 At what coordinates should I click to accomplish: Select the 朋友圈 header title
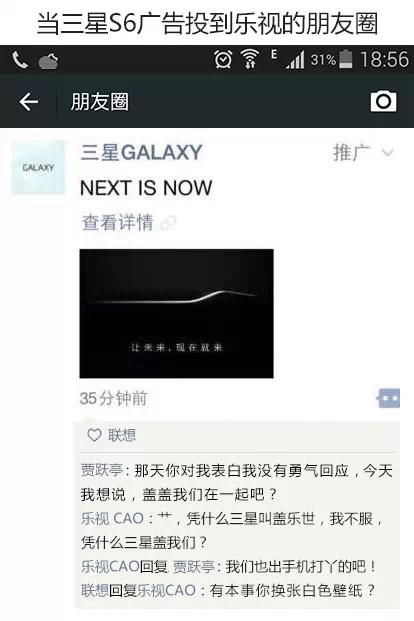tap(100, 102)
